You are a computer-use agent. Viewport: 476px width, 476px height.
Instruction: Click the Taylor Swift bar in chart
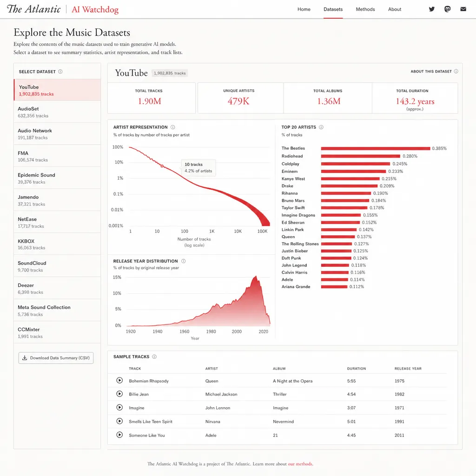coord(344,208)
